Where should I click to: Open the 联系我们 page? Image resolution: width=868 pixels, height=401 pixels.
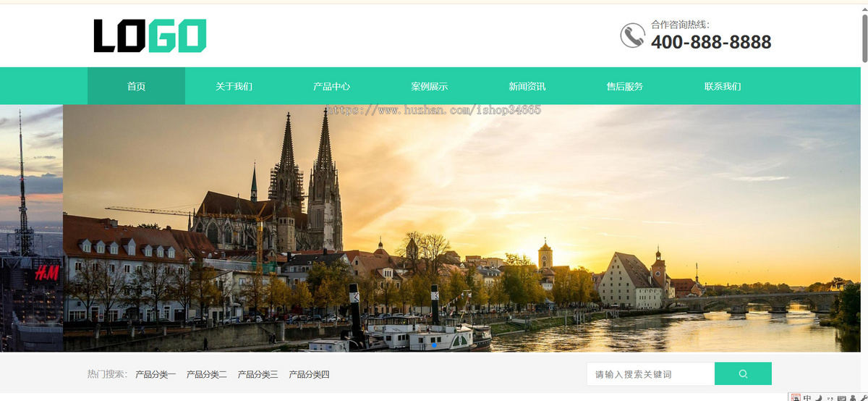point(723,86)
